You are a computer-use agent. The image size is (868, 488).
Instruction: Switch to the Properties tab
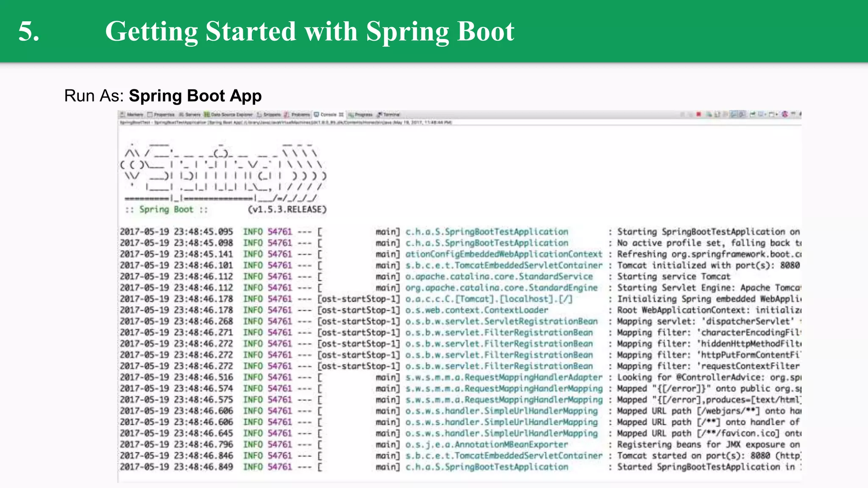(163, 114)
